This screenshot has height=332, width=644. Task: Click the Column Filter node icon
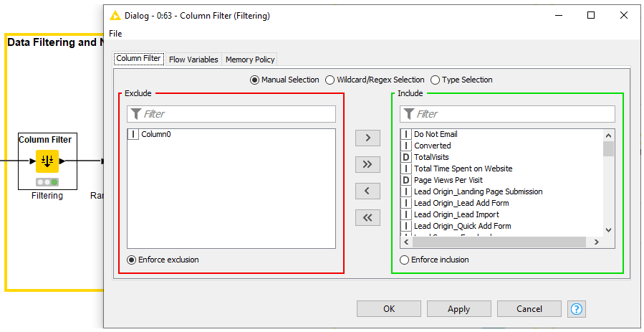click(x=47, y=161)
